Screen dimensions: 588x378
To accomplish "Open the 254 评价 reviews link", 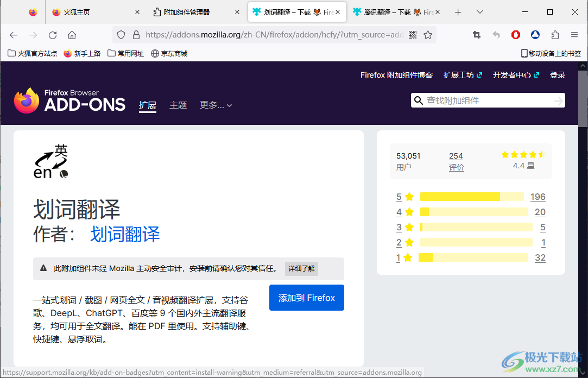I will pyautogui.click(x=457, y=162).
